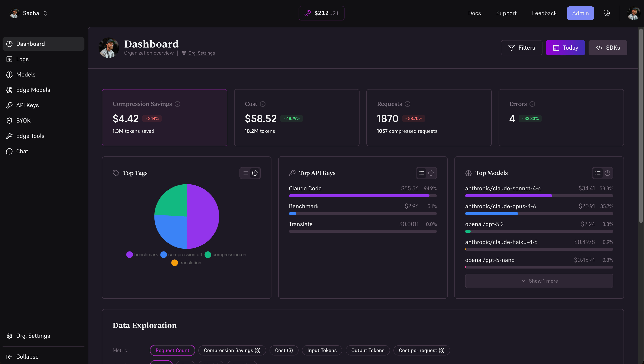The image size is (644, 364).
Task: Open the Docs link
Action: coord(474,13)
